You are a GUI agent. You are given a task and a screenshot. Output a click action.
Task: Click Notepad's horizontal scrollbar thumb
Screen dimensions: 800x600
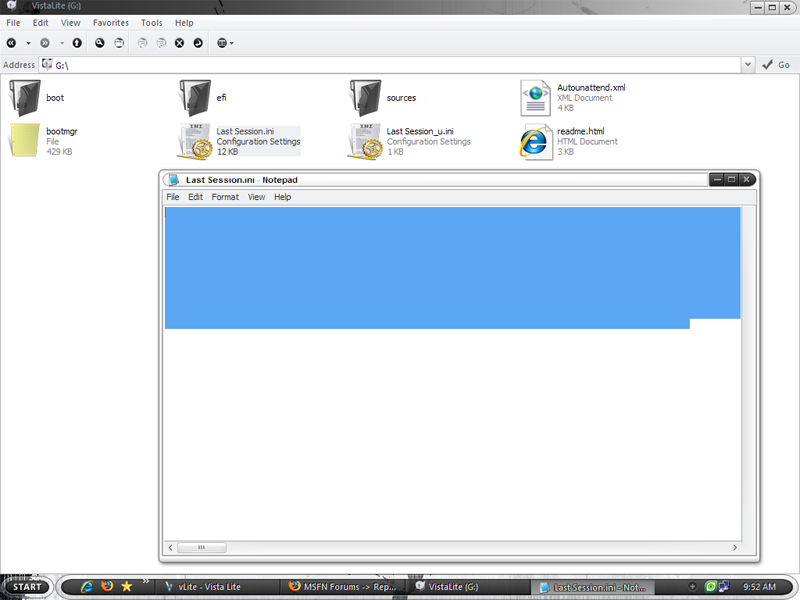(202, 547)
